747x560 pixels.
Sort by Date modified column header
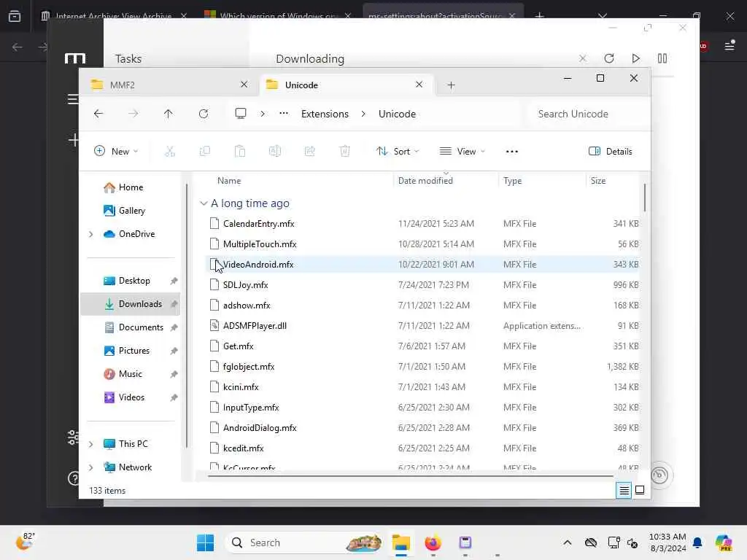point(425,181)
